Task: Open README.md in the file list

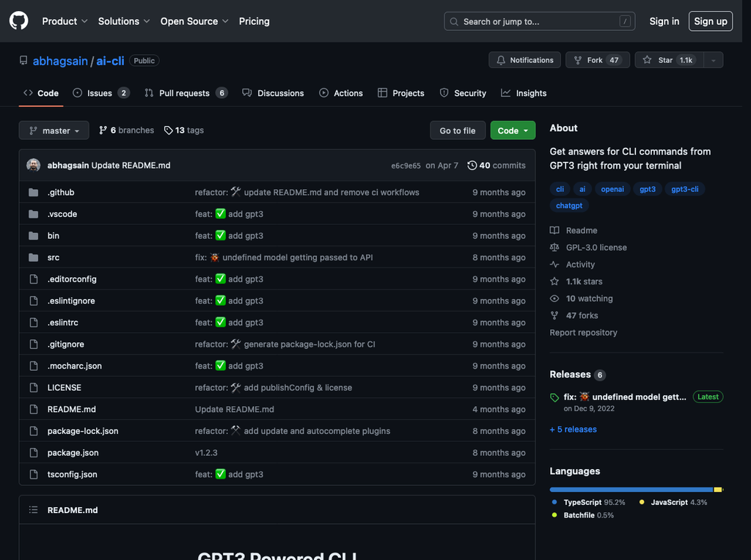Action: coord(71,409)
